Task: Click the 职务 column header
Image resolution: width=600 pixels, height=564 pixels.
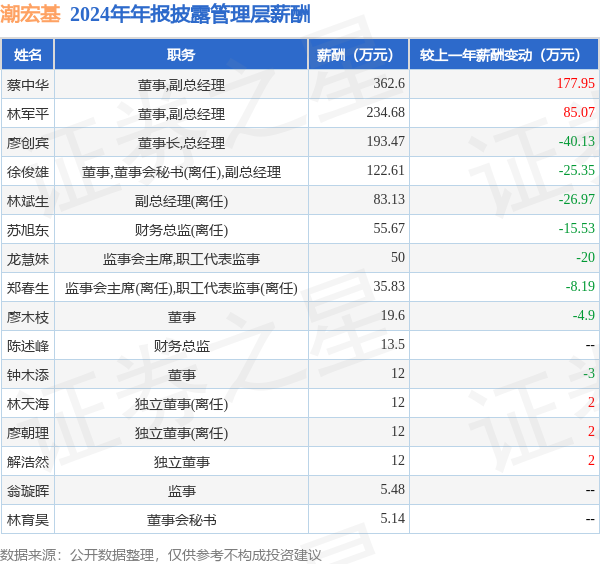Action: [181, 55]
